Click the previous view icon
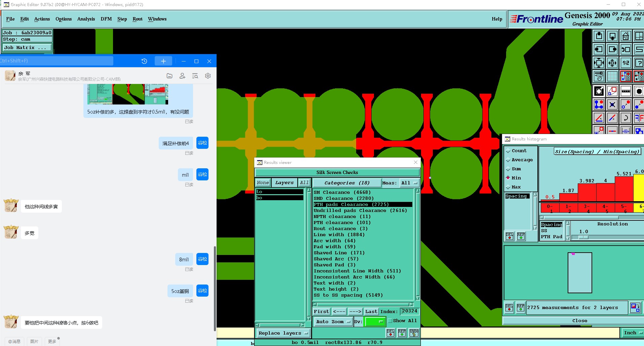The height and width of the screenshot is (346, 644). [x=626, y=49]
